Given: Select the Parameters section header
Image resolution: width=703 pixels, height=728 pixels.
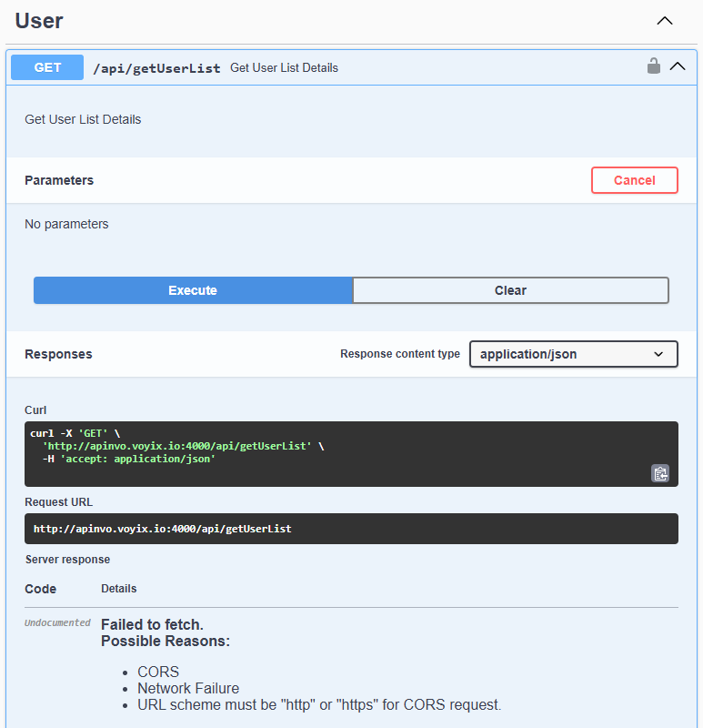Looking at the screenshot, I should click(59, 180).
